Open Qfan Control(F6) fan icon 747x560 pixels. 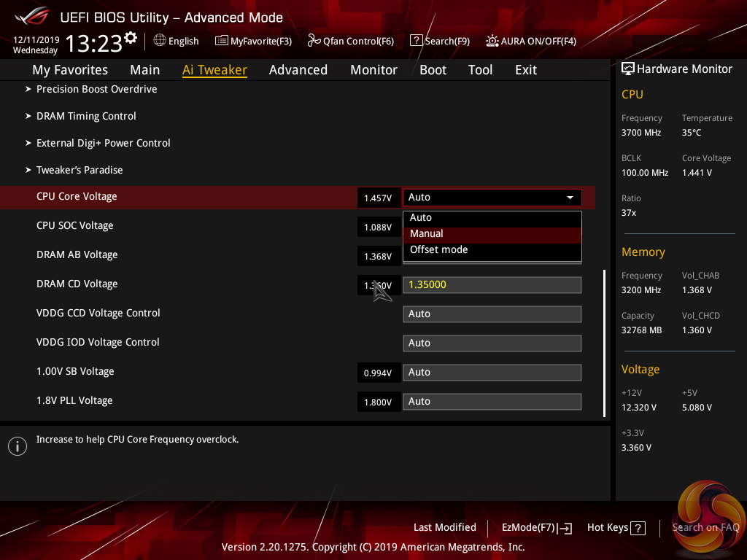pos(314,41)
